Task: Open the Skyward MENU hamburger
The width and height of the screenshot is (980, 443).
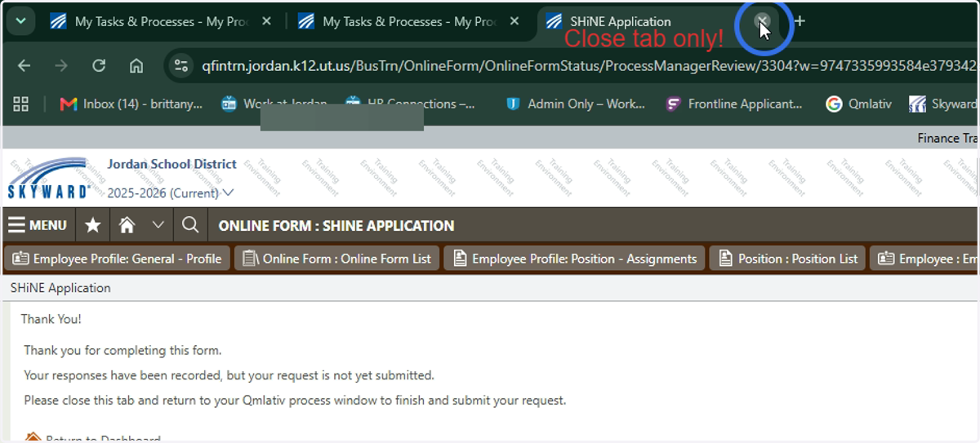Action: click(x=38, y=225)
